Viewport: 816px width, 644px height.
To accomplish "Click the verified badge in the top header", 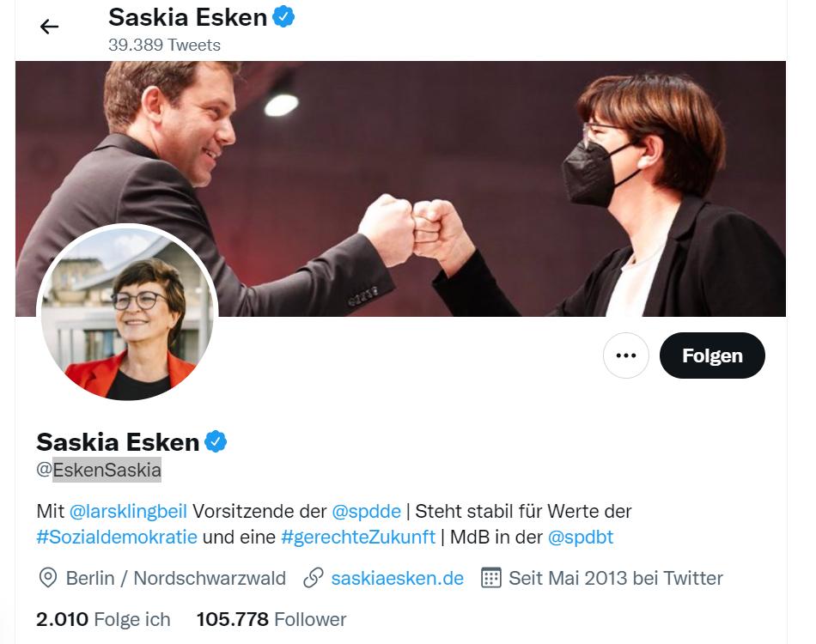I will click(283, 16).
